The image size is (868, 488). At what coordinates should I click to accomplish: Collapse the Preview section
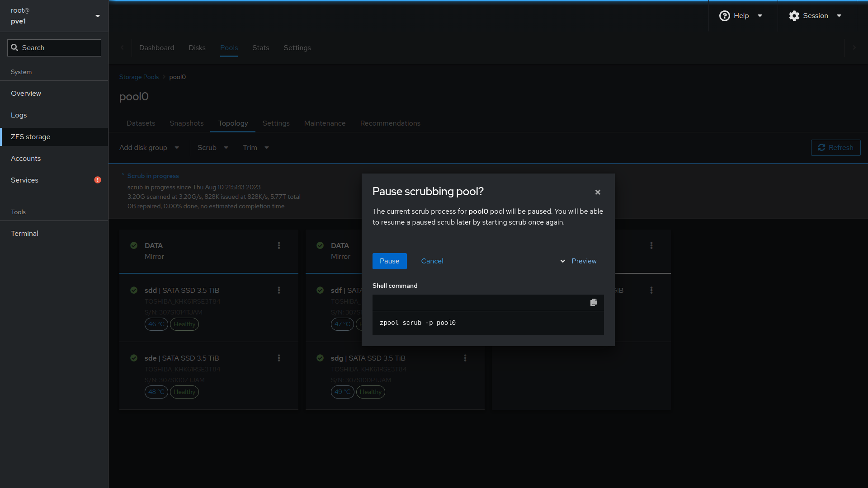578,261
